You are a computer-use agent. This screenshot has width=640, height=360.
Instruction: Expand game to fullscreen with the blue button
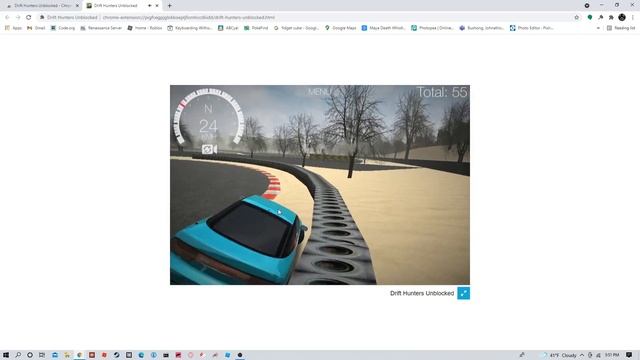click(x=463, y=293)
